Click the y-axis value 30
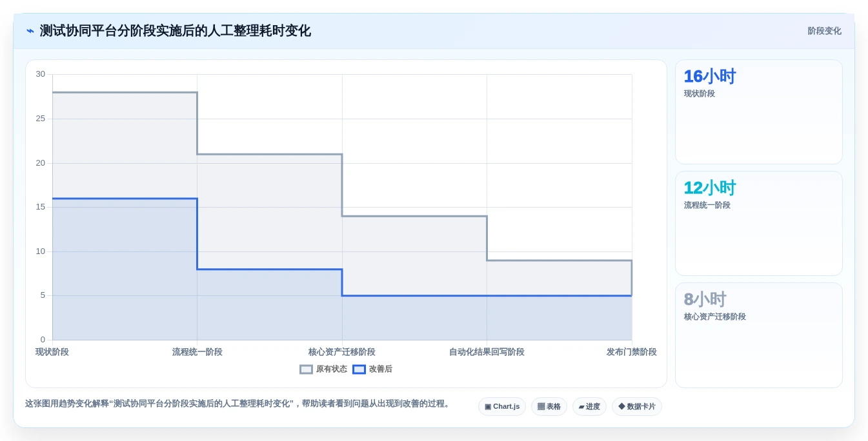The height and width of the screenshot is (441, 868). click(41, 74)
